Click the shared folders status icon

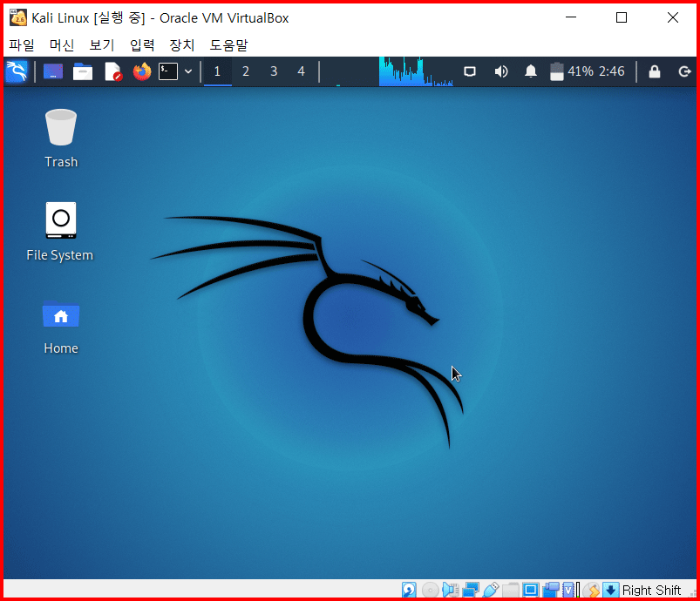(511, 590)
